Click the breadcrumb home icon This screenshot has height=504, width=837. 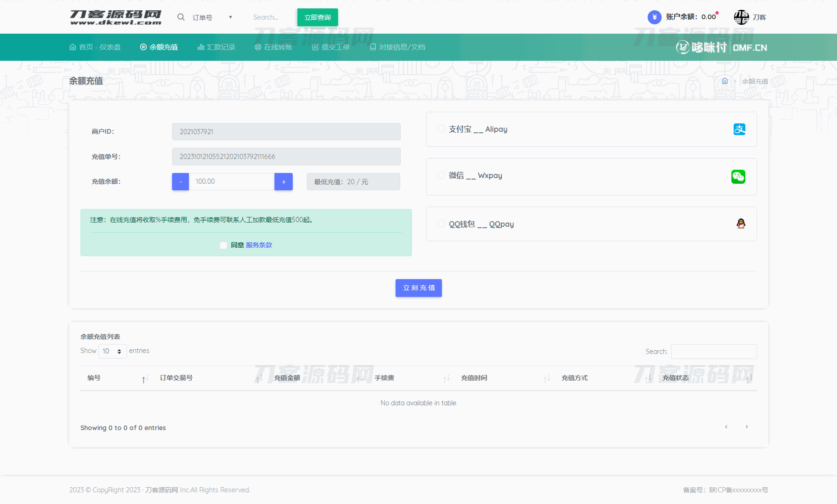click(724, 81)
